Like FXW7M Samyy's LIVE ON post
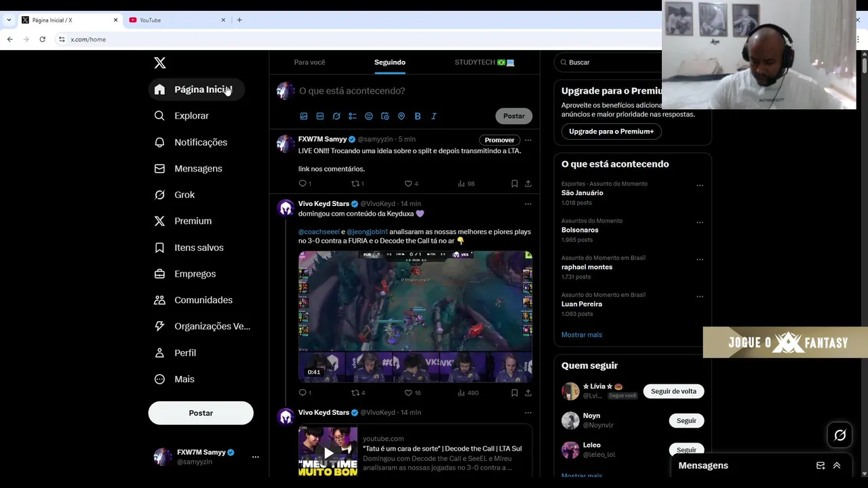The height and width of the screenshot is (488, 868). 411,184
